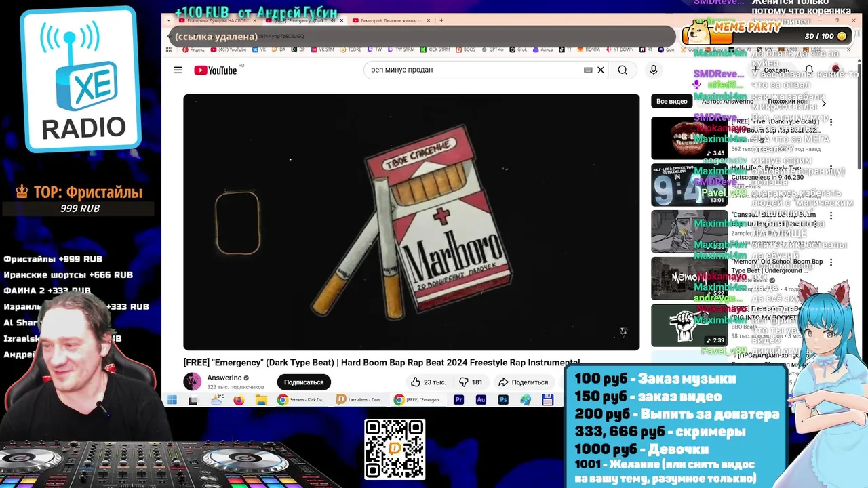Open the '(467) YouTube' bookmark
This screenshot has height=488, width=868.
[x=229, y=49]
